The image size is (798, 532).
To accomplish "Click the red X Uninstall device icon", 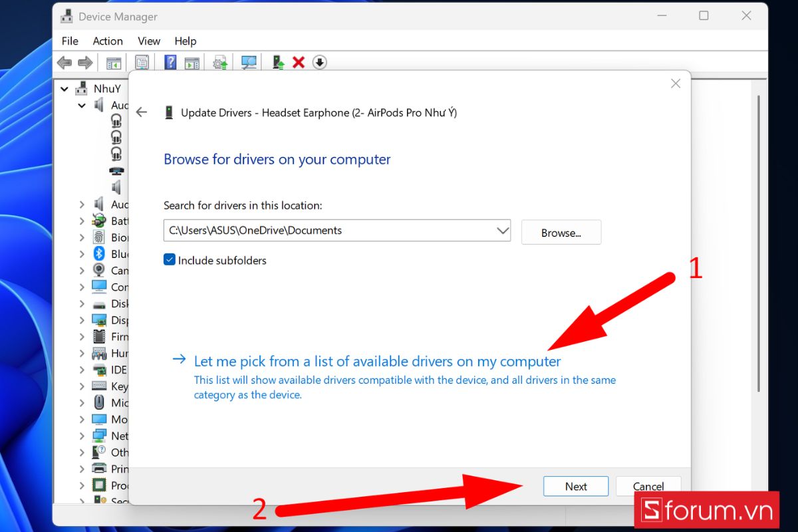I will (x=299, y=63).
